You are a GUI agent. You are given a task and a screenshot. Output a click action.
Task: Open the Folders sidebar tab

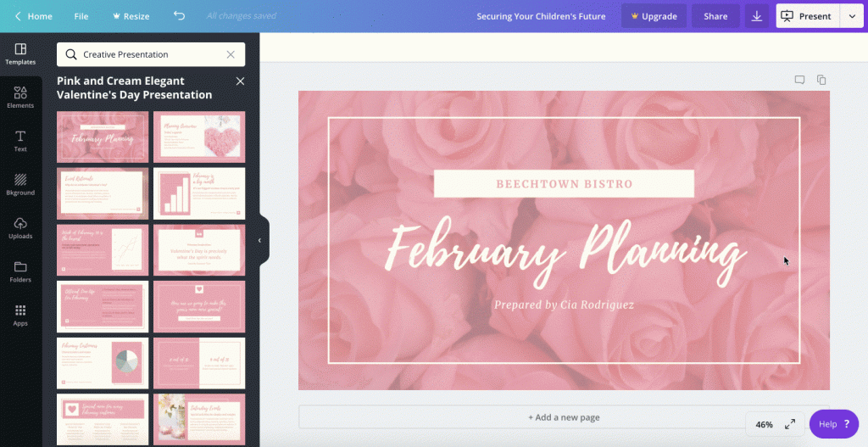20,272
